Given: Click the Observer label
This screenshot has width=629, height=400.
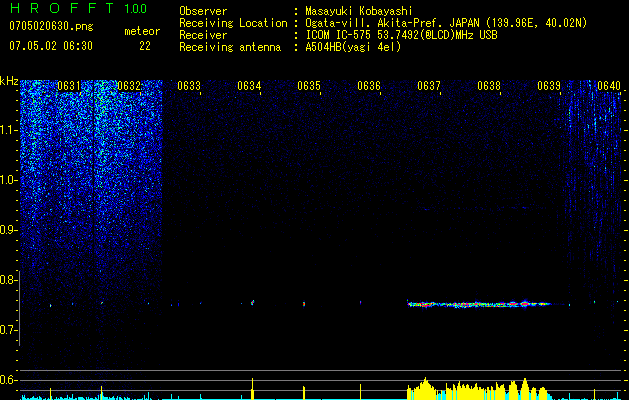Looking at the screenshot, I should tap(203, 11).
